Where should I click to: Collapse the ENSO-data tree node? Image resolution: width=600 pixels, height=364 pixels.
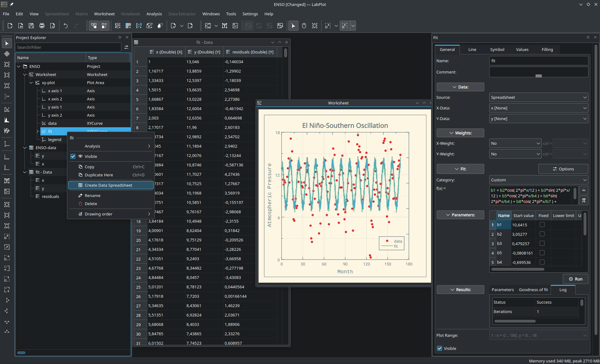(x=25, y=148)
